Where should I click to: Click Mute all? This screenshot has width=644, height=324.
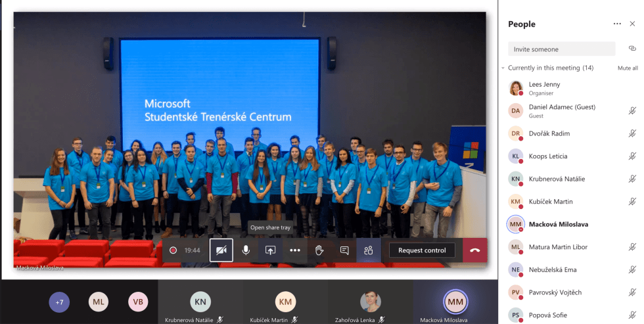628,68
